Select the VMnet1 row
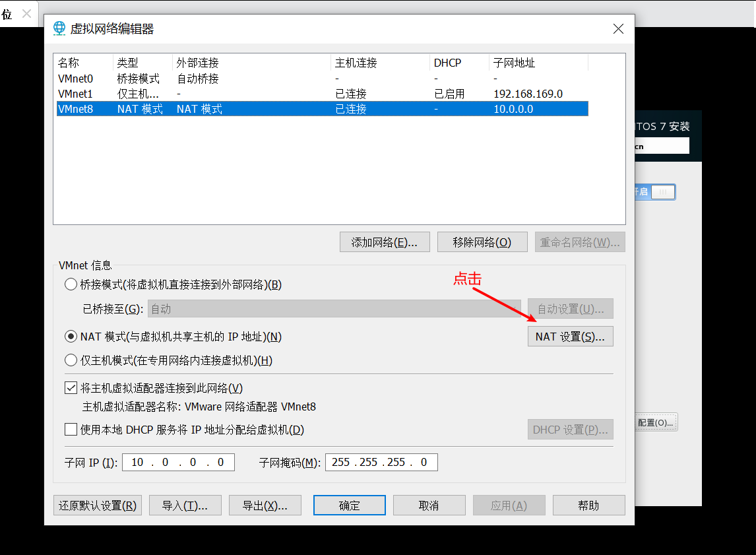756x555 pixels. click(x=322, y=94)
